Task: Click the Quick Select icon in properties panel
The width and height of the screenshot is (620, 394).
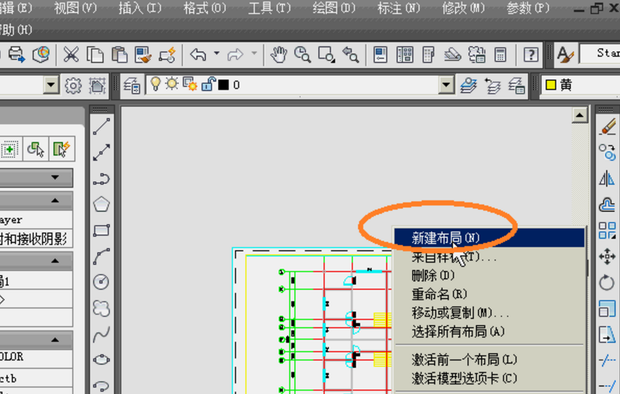Action: (62, 149)
